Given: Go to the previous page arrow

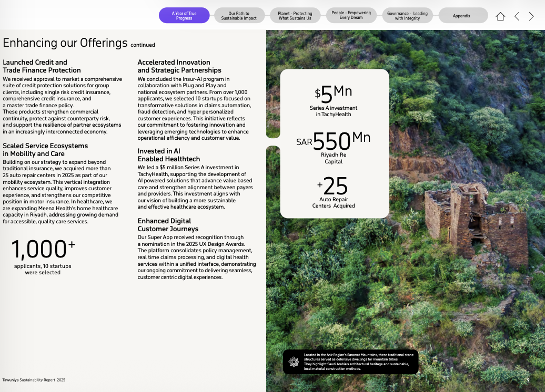Looking at the screenshot, I should tap(517, 16).
